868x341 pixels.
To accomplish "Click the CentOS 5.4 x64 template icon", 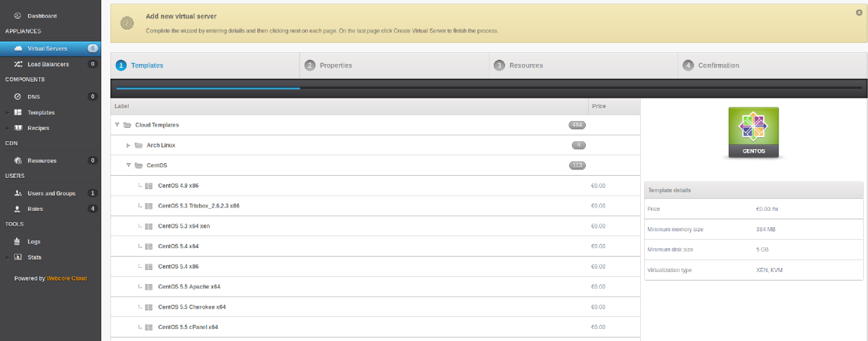I will click(x=148, y=247).
